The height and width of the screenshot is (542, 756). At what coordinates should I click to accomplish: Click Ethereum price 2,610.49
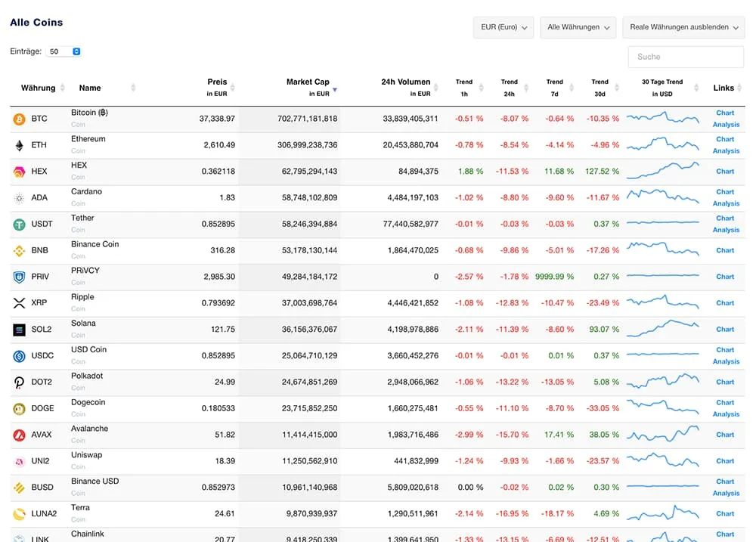pos(219,144)
